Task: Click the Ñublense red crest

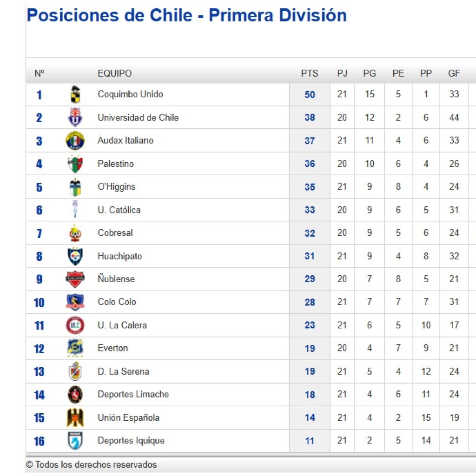Action: coord(75,279)
